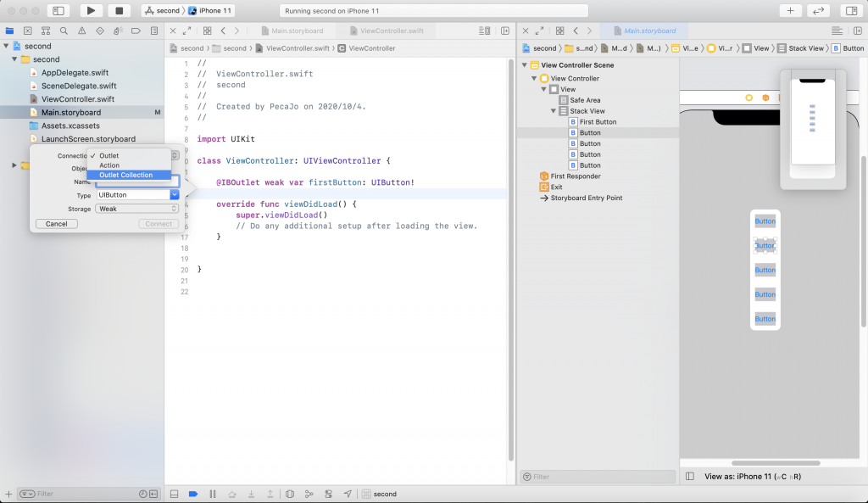Click the code review arrows button
The height and width of the screenshot is (503, 868).
[x=818, y=11]
